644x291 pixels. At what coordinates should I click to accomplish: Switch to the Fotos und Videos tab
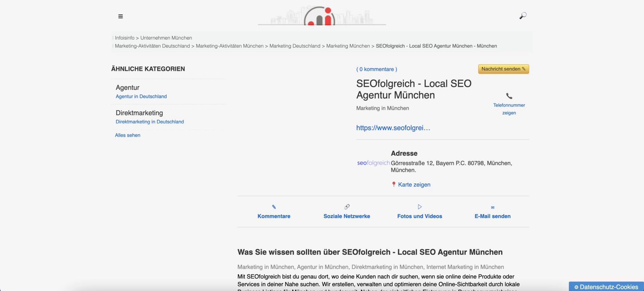(x=420, y=216)
